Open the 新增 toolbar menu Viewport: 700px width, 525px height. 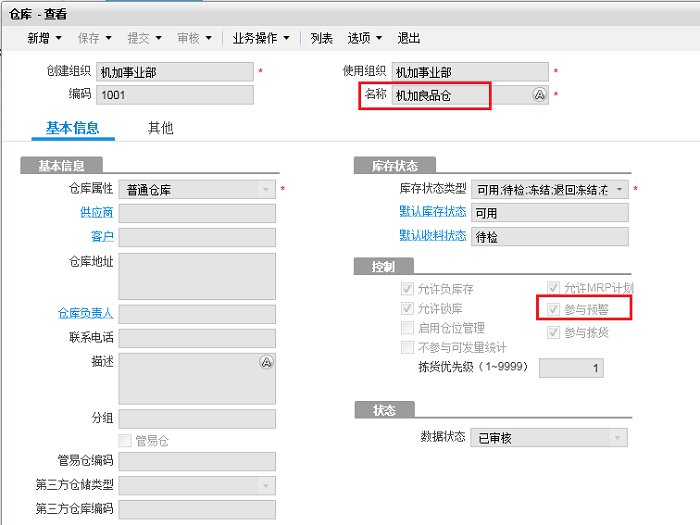pos(44,38)
